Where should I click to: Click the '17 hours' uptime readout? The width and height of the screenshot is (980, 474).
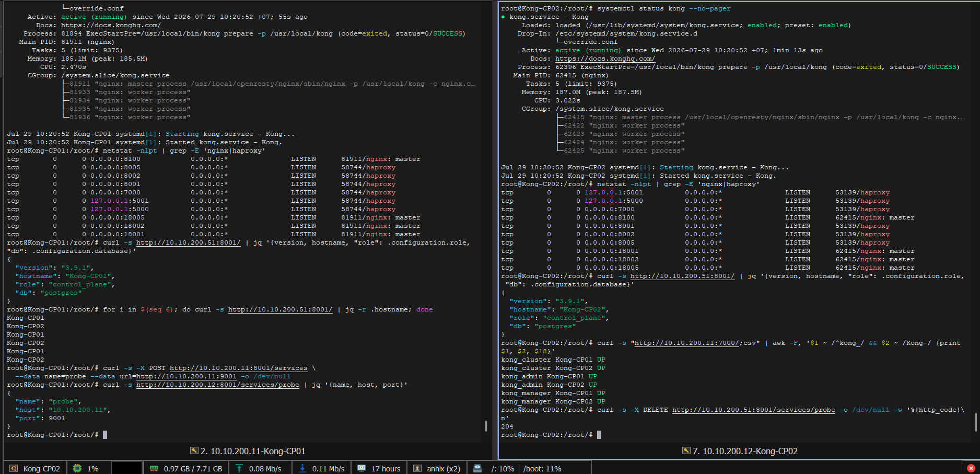pos(386,469)
